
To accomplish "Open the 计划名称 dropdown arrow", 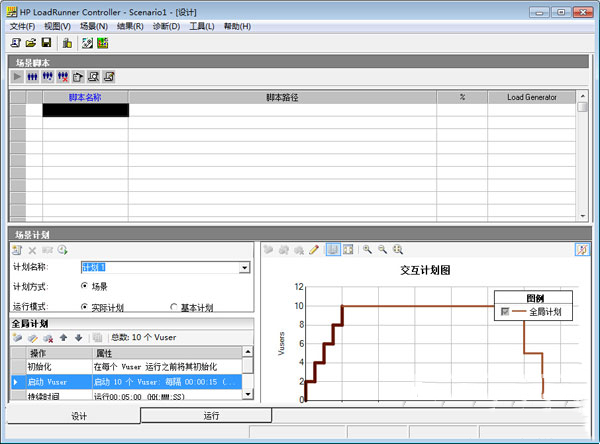I will (245, 267).
